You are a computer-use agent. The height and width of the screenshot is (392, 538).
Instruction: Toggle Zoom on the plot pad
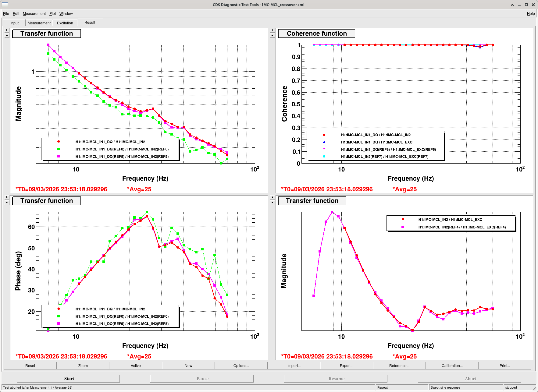pyautogui.click(x=83, y=366)
